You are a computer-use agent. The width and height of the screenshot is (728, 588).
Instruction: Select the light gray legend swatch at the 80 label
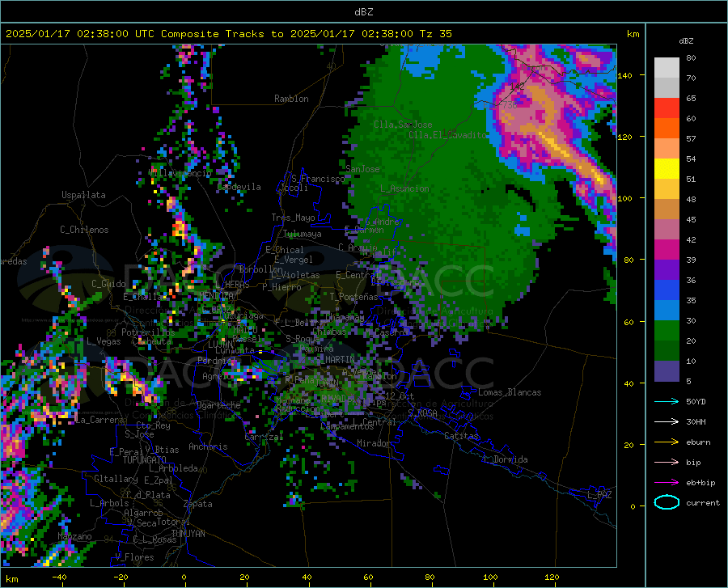pyautogui.click(x=667, y=68)
